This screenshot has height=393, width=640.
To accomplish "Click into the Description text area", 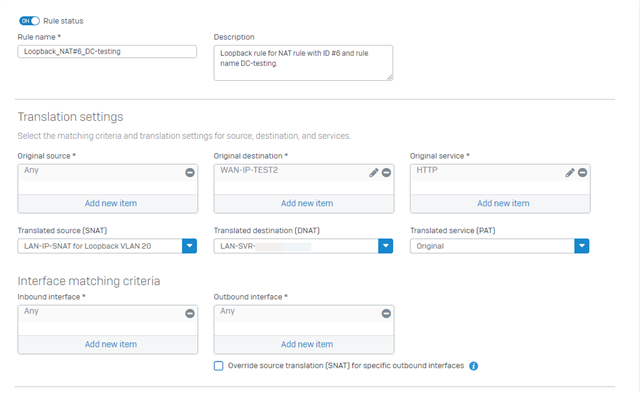I will coord(303,63).
